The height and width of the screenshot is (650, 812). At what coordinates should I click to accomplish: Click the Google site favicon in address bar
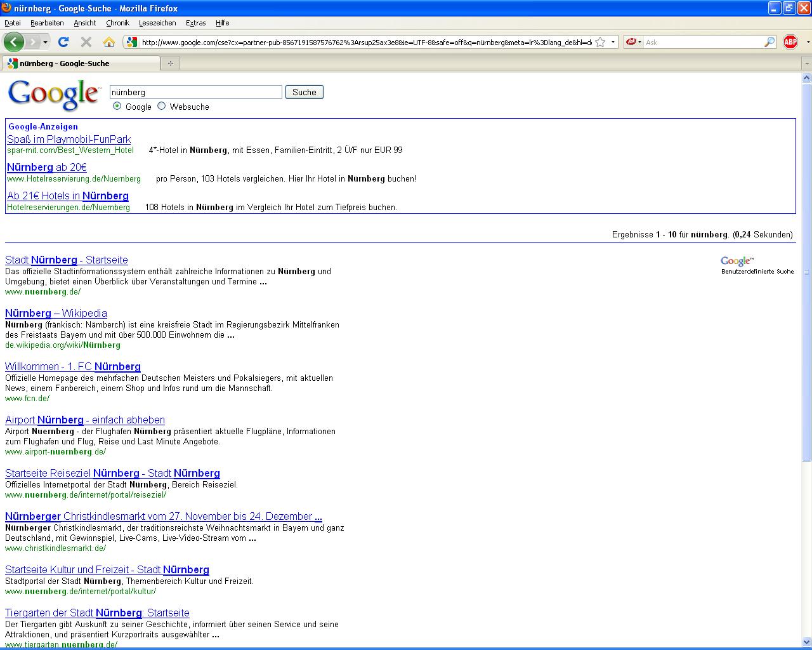pyautogui.click(x=131, y=43)
